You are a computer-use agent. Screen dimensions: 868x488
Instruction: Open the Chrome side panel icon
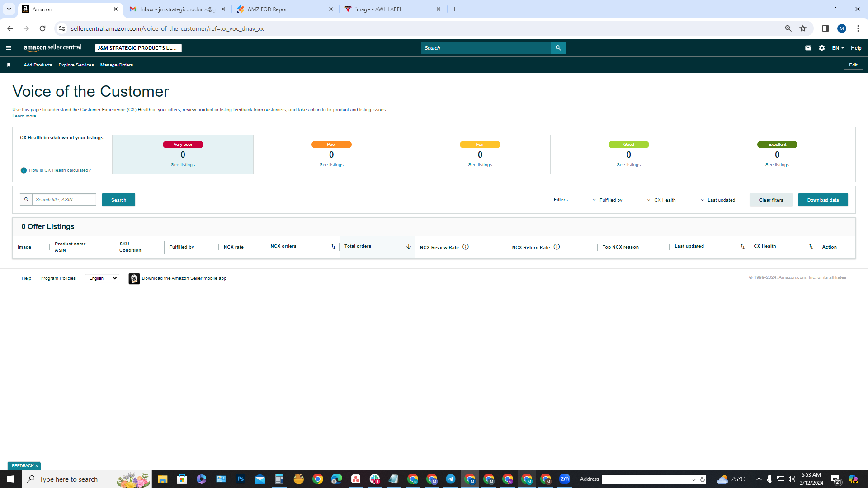click(826, 28)
